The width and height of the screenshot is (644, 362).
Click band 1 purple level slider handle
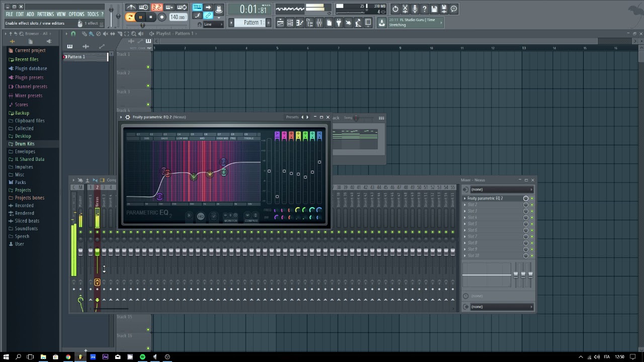pos(277,197)
